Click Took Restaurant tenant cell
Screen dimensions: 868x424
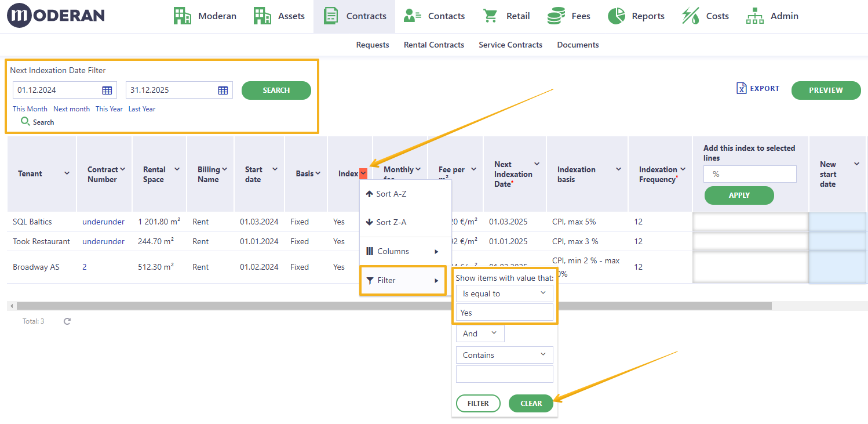[41, 241]
